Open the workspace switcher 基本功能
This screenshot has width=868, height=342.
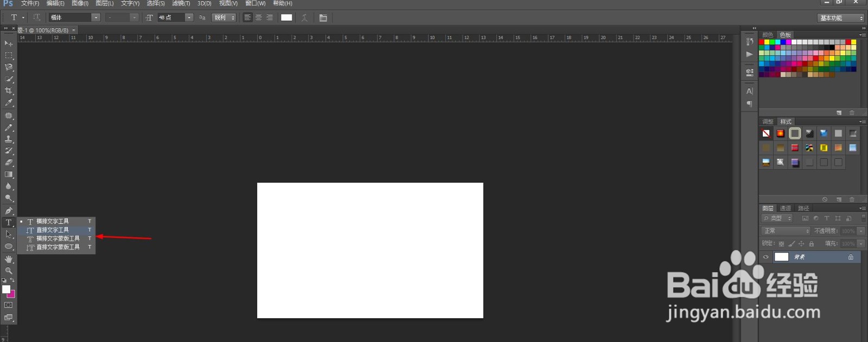click(x=841, y=18)
